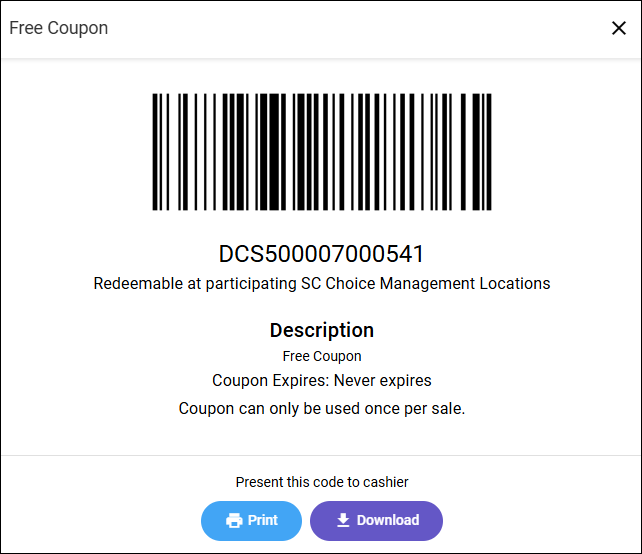Click the bold Description heading
Viewport: 642px width, 554px height.
321,330
